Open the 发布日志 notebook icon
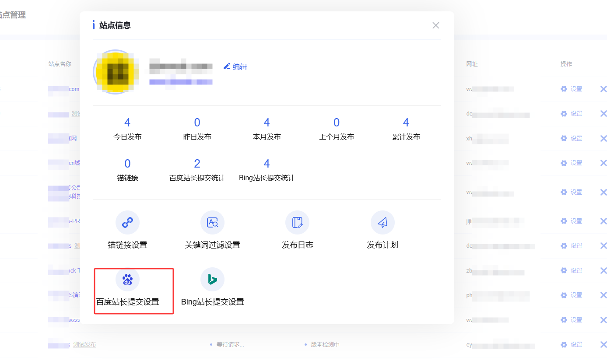 click(297, 223)
